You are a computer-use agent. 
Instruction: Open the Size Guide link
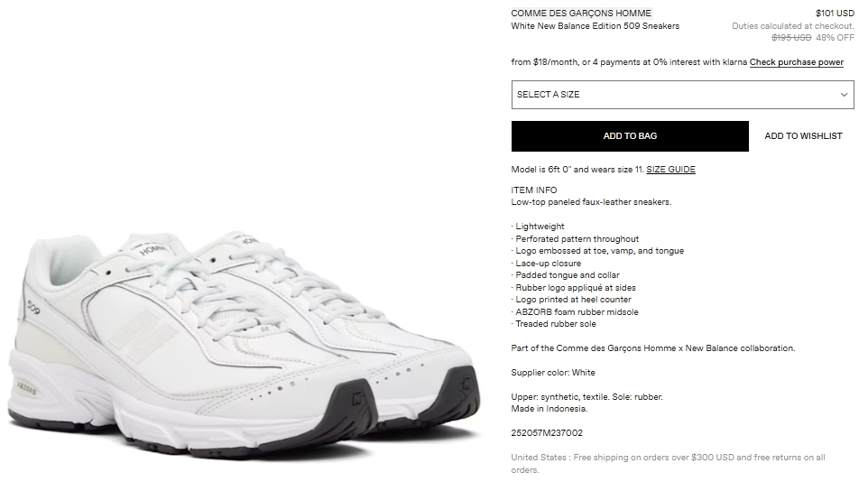pyautogui.click(x=670, y=170)
